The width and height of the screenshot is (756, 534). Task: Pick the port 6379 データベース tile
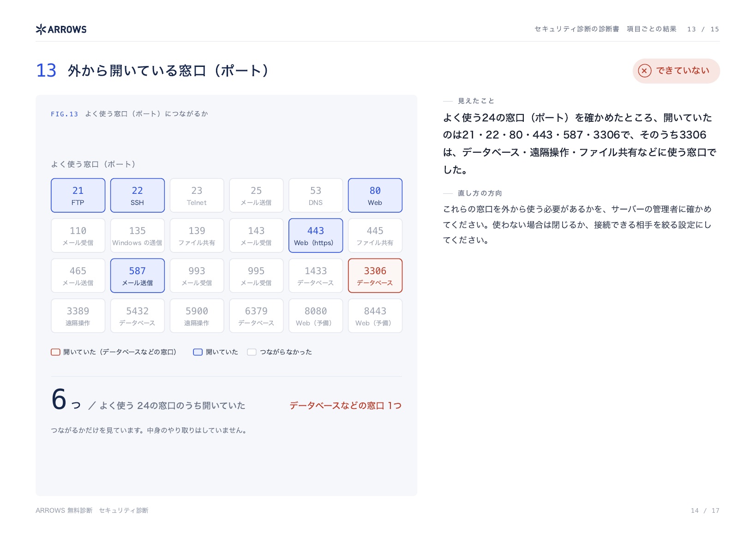256,316
